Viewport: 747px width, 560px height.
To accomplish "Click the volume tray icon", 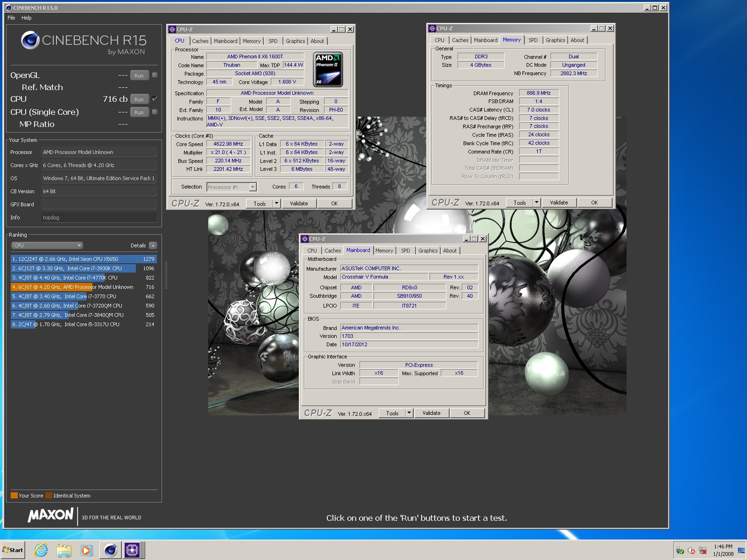I will (x=691, y=551).
